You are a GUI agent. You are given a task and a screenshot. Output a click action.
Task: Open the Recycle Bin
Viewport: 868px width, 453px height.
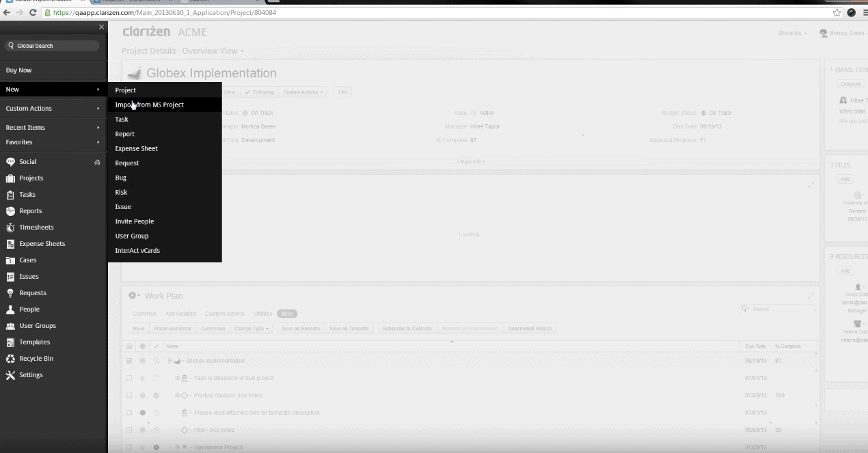coord(36,359)
